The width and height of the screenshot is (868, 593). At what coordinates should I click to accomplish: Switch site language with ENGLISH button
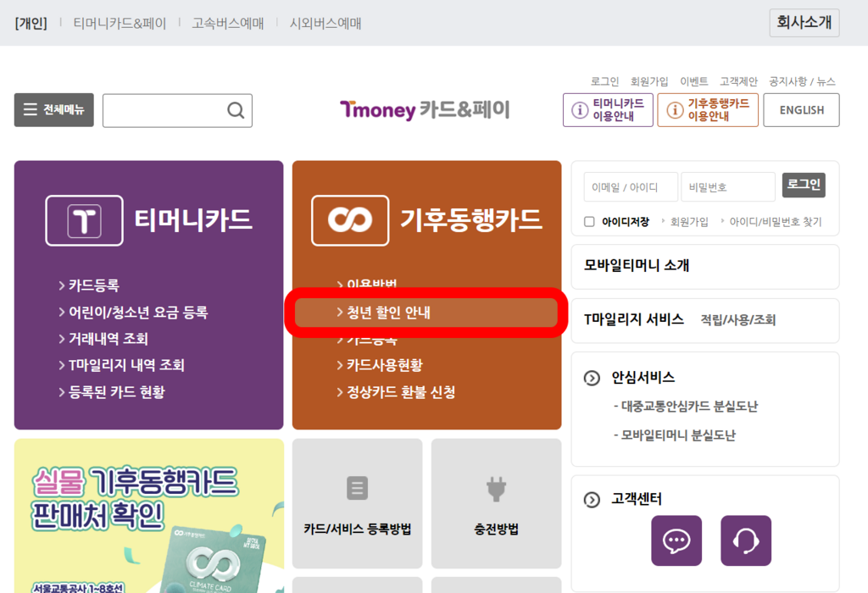(x=802, y=110)
